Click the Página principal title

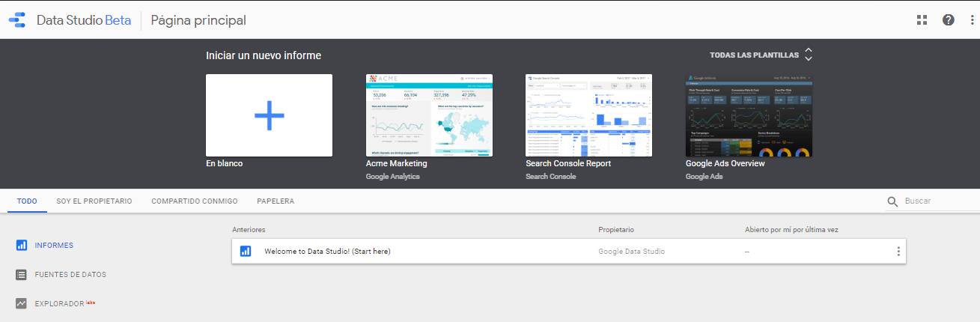coord(198,20)
